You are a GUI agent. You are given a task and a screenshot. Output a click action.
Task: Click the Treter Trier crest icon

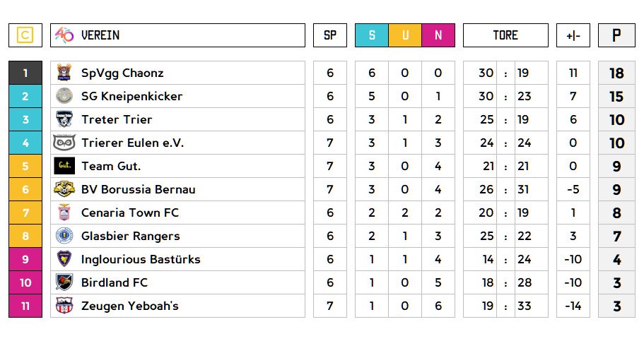click(x=64, y=119)
